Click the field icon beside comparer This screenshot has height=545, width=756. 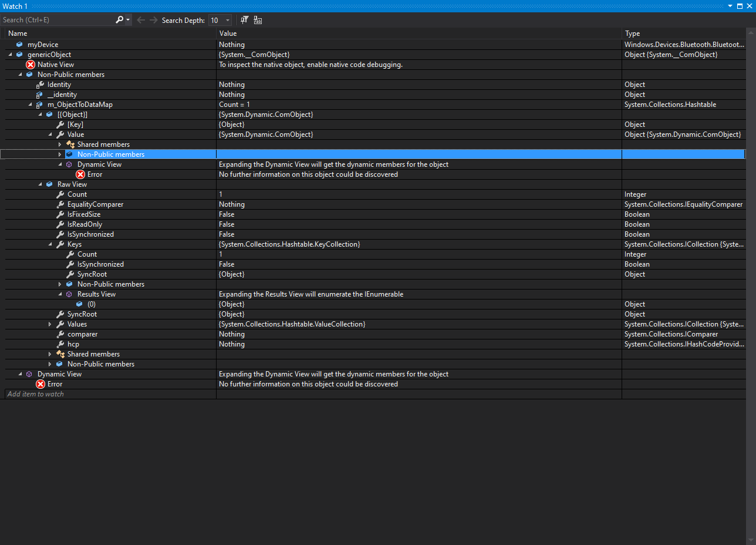(60, 334)
